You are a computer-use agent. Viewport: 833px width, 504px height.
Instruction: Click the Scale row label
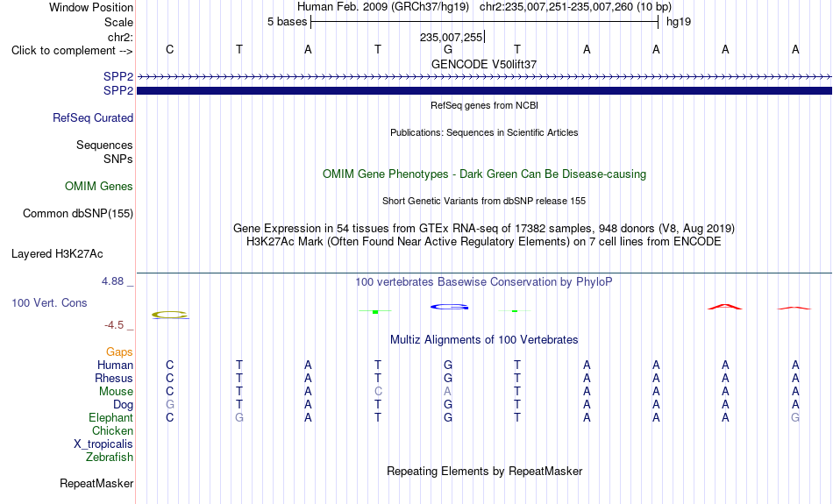(119, 22)
